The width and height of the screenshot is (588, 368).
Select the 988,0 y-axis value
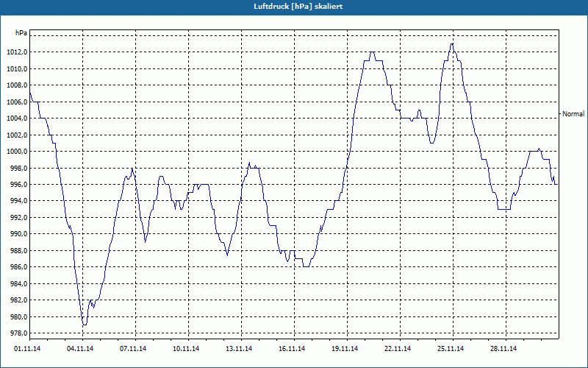click(x=19, y=250)
